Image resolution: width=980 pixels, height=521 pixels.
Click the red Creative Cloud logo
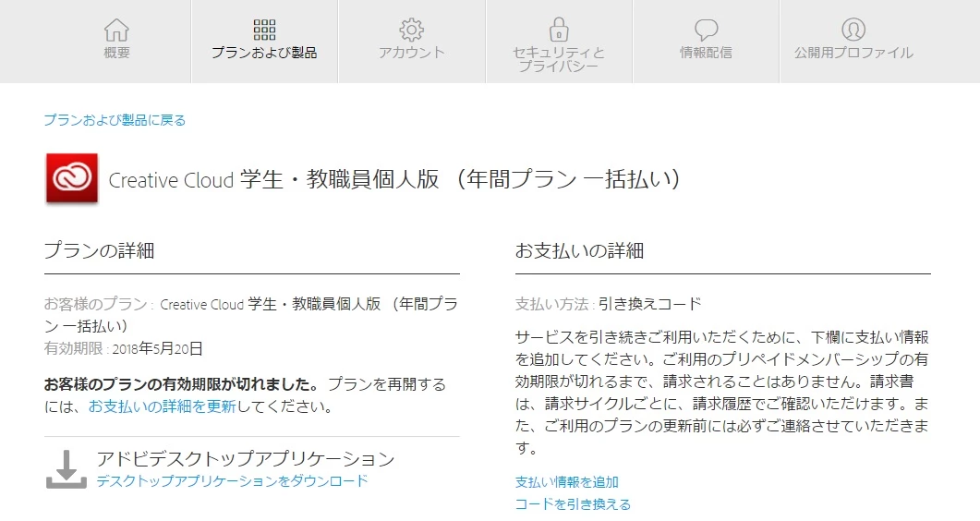tap(72, 178)
